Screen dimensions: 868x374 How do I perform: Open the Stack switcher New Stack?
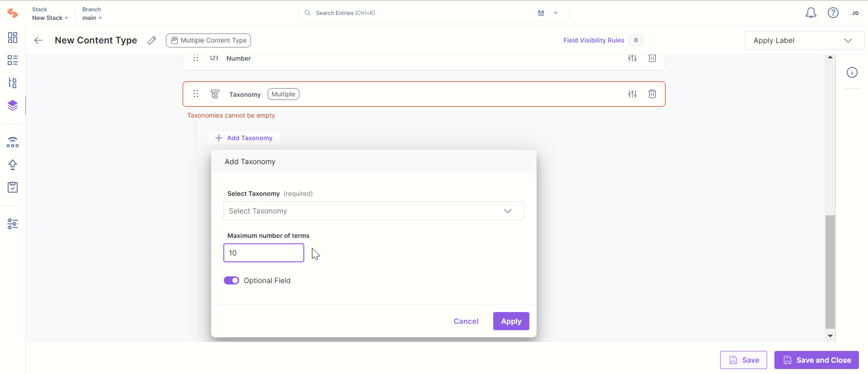click(x=50, y=18)
